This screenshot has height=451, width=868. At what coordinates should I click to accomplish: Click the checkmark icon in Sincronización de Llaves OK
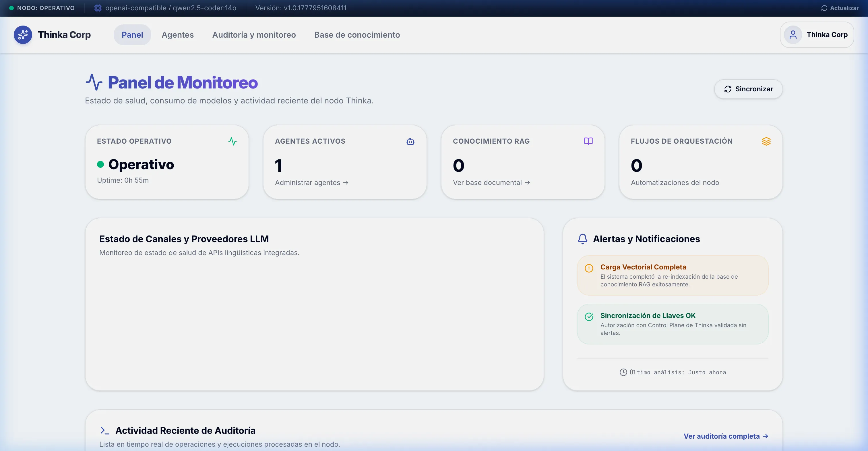click(589, 317)
